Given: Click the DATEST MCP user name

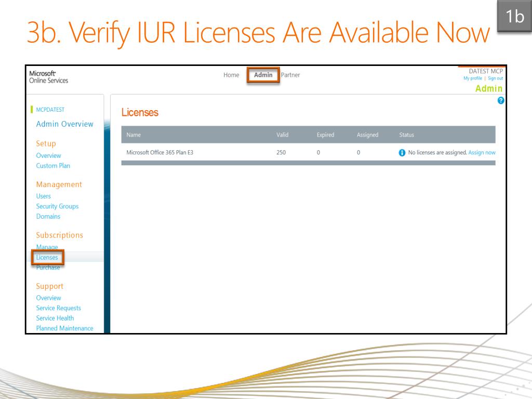Looking at the screenshot, I should 486,71.
